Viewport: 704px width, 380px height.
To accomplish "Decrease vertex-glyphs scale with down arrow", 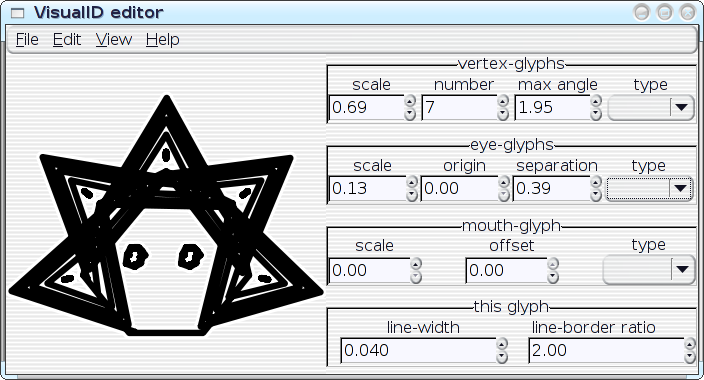I will pyautogui.click(x=410, y=114).
